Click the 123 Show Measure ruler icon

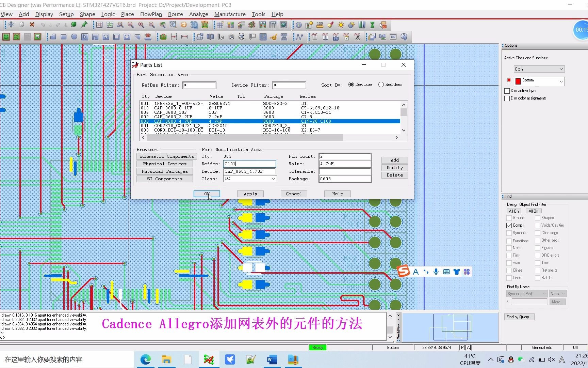pos(320,25)
